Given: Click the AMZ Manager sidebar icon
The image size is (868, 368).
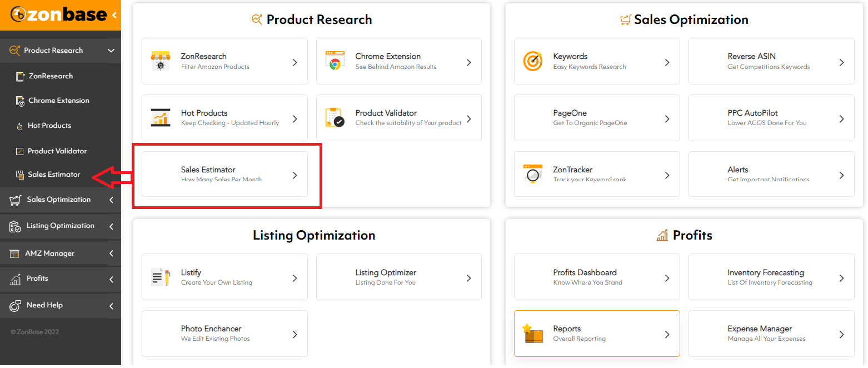Looking at the screenshot, I should [x=15, y=253].
